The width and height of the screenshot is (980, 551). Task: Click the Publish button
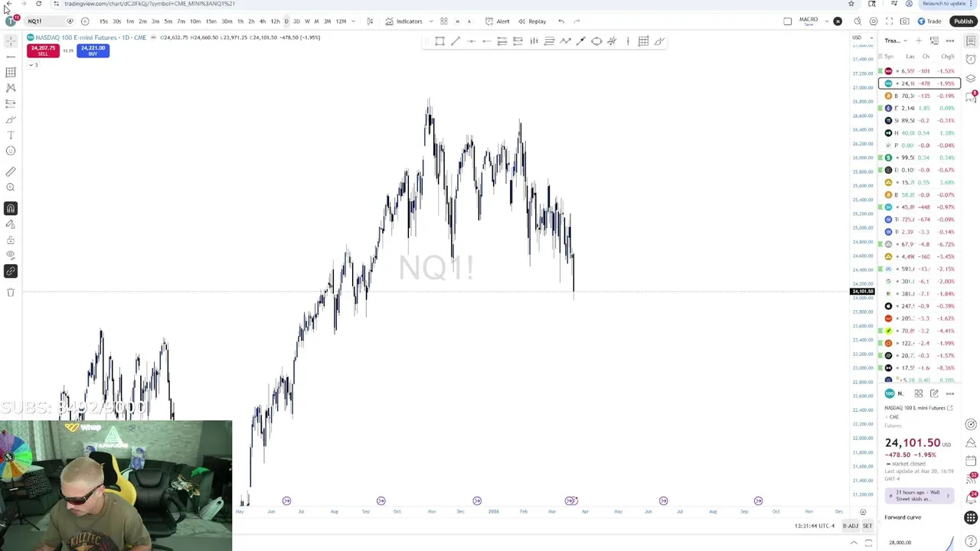[x=963, y=21]
